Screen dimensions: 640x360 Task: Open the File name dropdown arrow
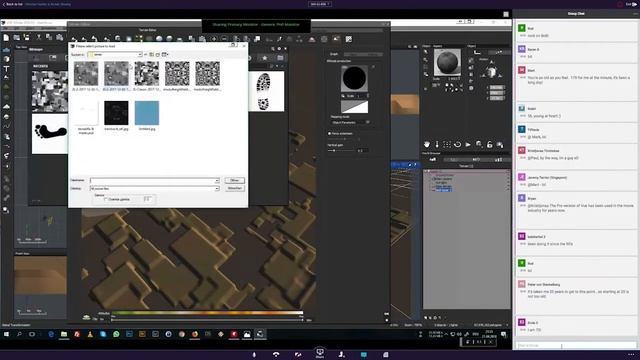pos(217,180)
